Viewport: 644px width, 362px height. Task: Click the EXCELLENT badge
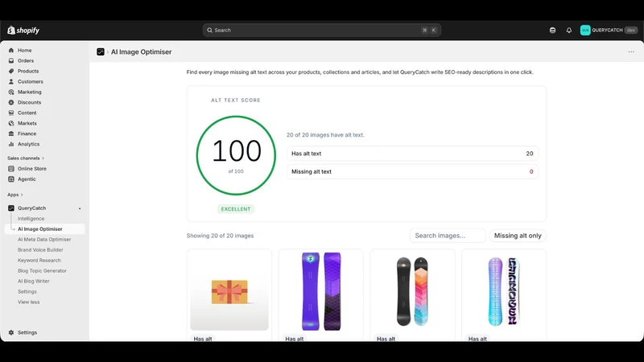click(236, 209)
